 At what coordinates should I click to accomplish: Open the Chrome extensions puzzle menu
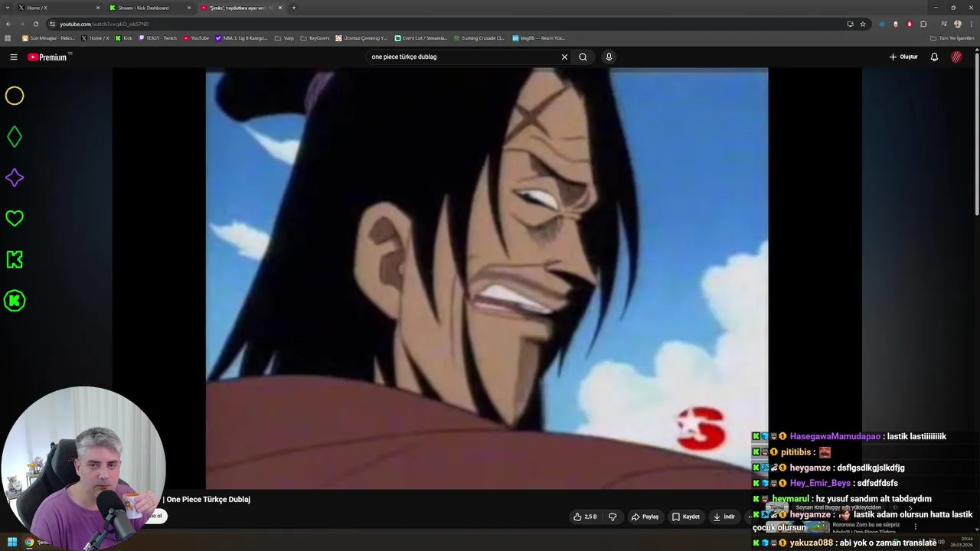pos(923,24)
